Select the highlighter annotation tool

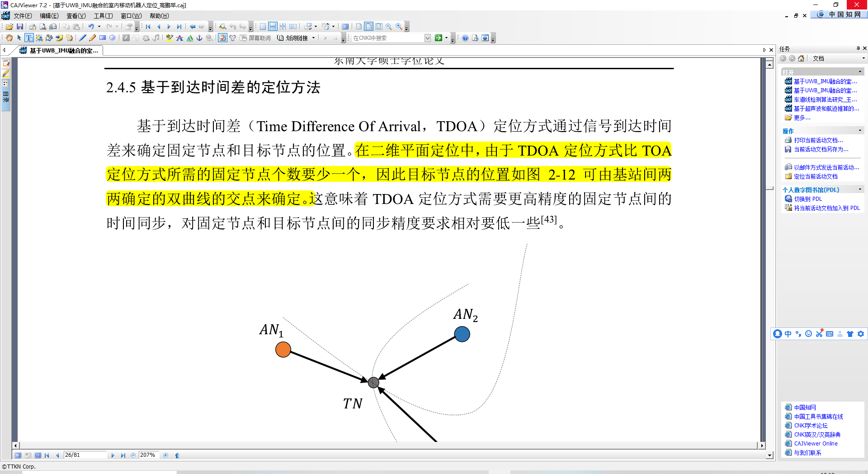tap(169, 38)
